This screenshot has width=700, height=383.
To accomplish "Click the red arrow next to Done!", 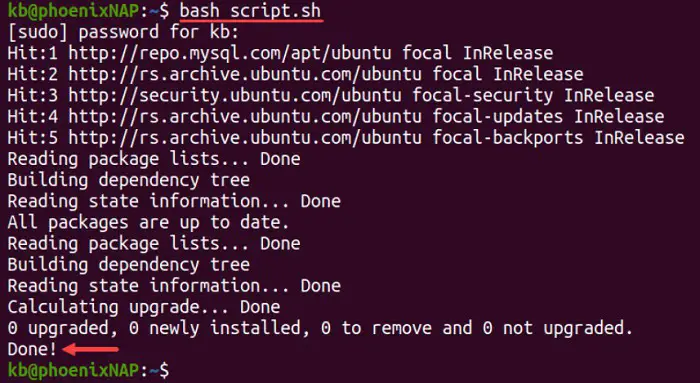I will tap(91, 350).
